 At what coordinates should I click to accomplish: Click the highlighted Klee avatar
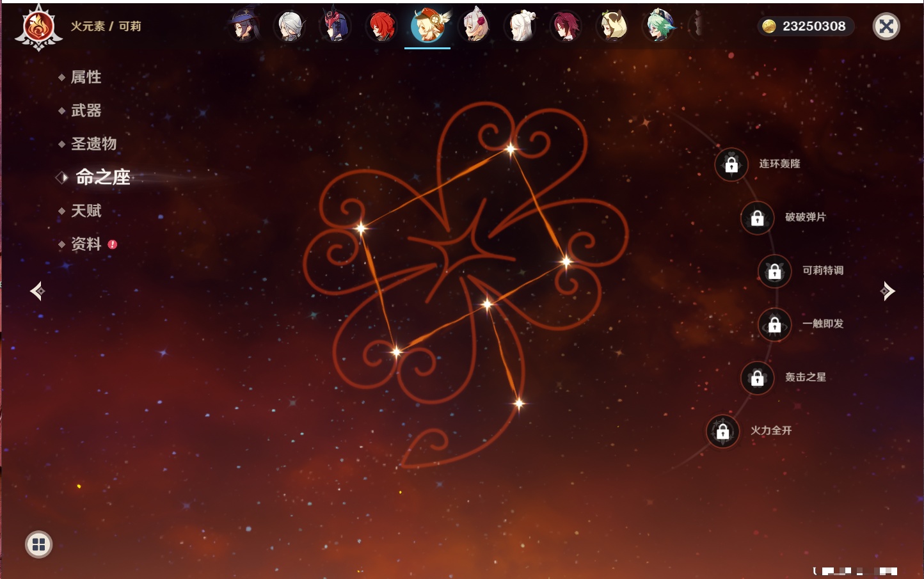pyautogui.click(x=428, y=26)
